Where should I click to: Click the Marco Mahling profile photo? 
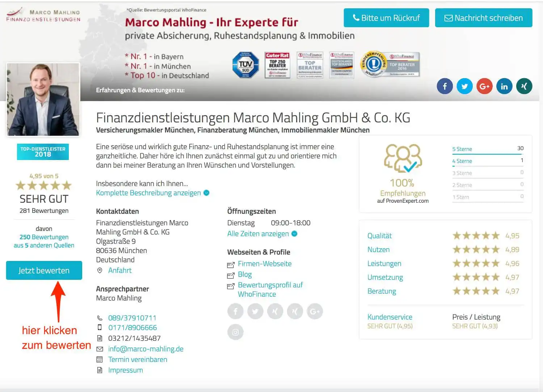point(43,100)
